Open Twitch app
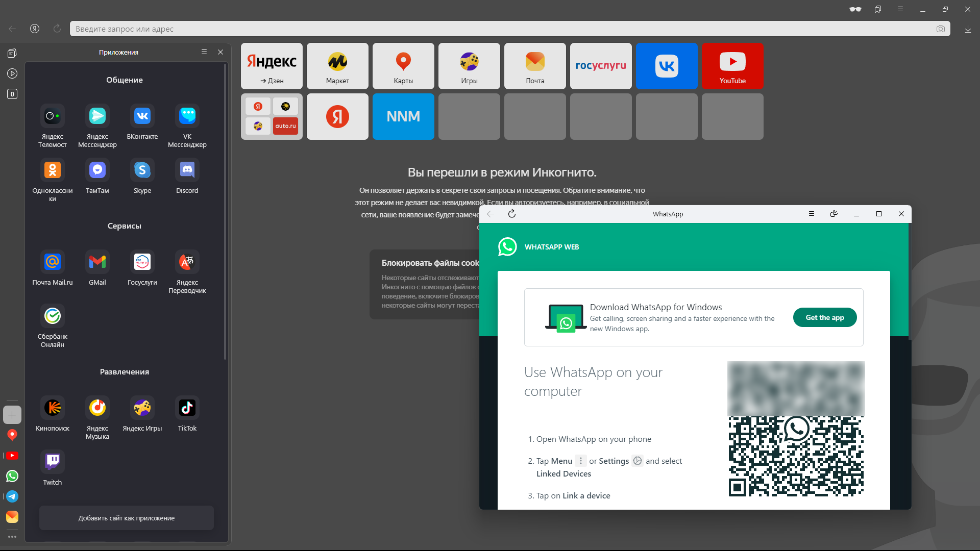This screenshot has height=551, width=980. click(x=53, y=467)
